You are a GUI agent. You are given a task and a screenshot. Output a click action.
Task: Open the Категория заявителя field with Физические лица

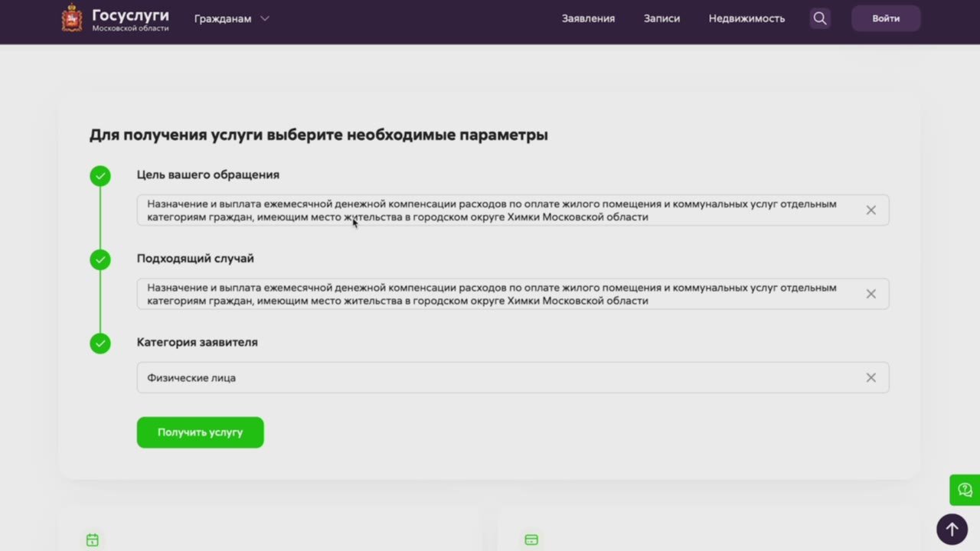click(498, 377)
